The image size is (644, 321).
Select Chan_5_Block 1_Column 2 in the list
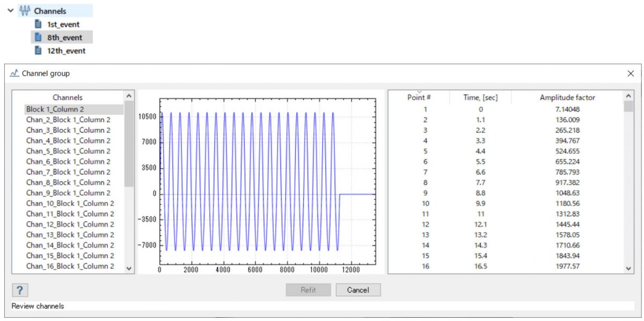coord(68,151)
